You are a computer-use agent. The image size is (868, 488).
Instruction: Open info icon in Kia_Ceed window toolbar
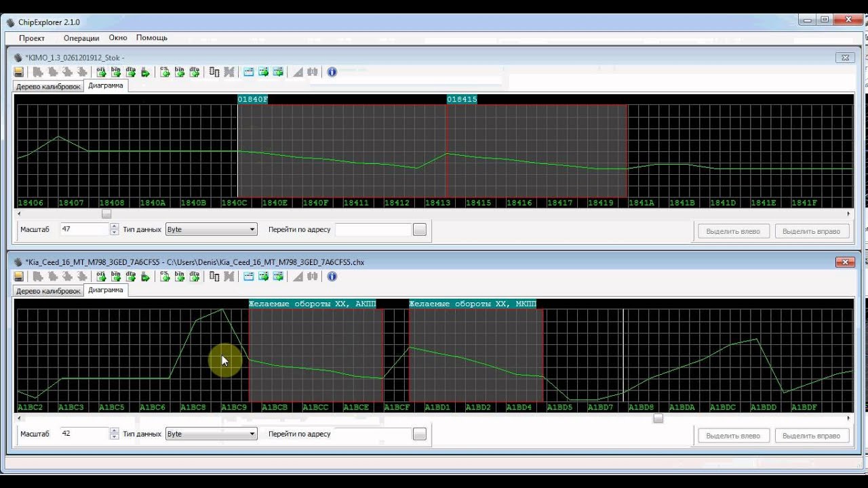point(332,277)
